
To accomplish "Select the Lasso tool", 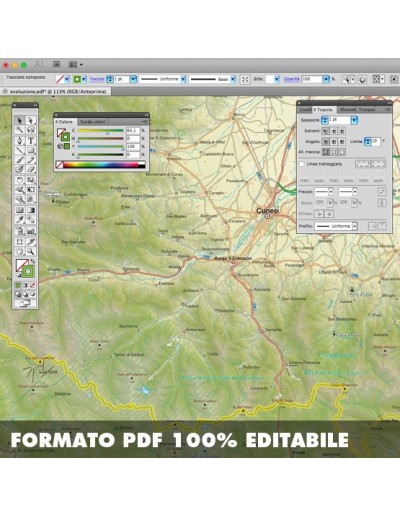I will click(x=30, y=130).
